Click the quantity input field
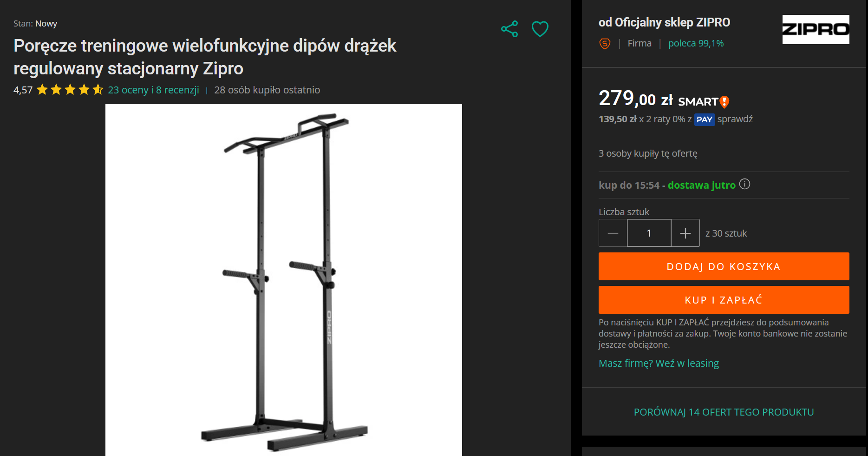This screenshot has width=868, height=456. tap(649, 233)
